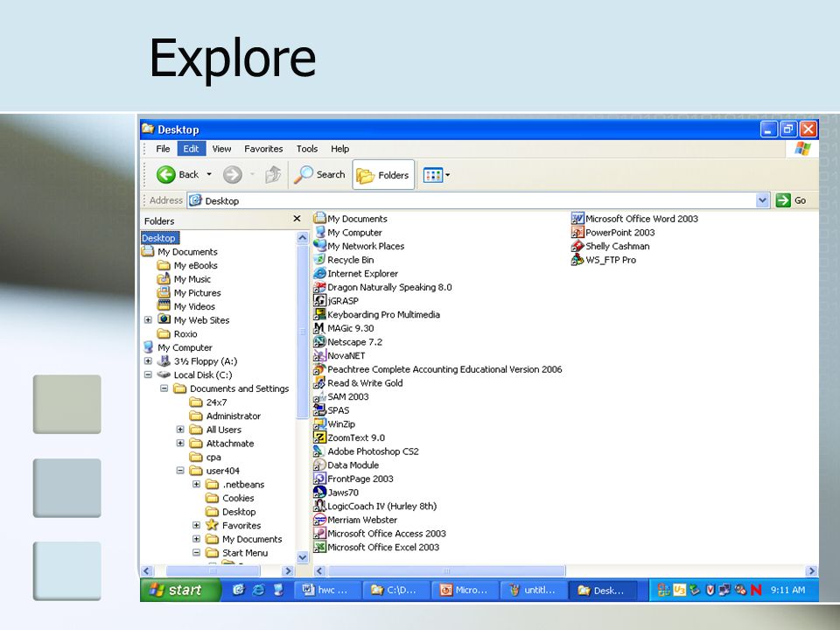The image size is (840, 630).
Task: Click the Up one level folder icon
Action: [x=273, y=174]
